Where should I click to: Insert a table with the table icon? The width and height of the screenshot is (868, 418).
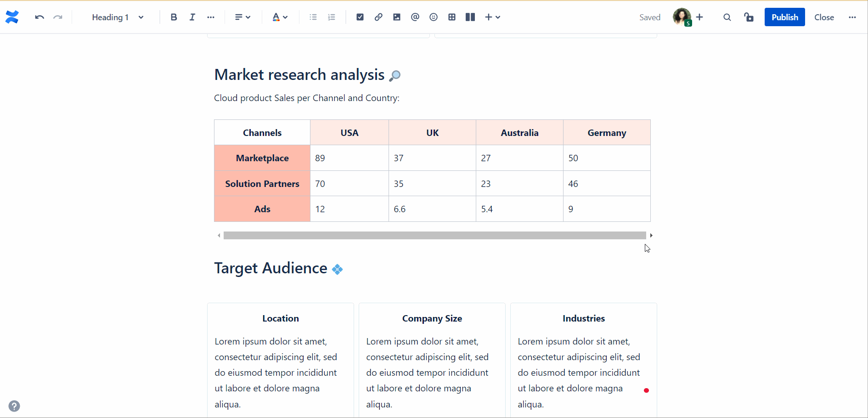452,17
